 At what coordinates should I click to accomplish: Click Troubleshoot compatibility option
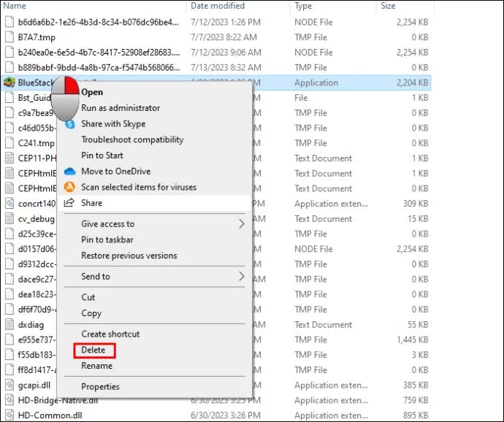click(132, 139)
